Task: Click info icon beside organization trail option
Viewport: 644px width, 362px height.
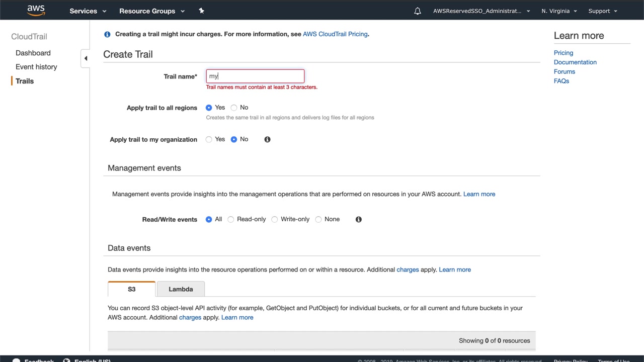Action: pos(267,139)
